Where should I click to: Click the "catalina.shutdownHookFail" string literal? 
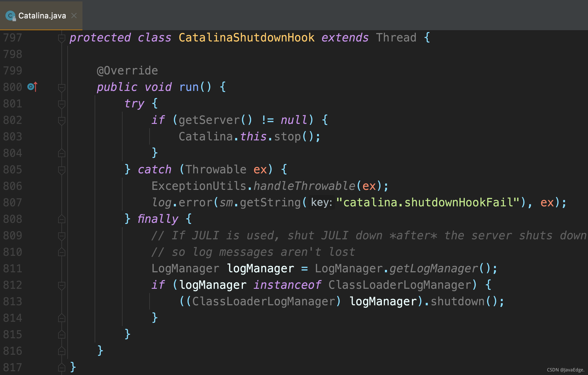[428, 203]
